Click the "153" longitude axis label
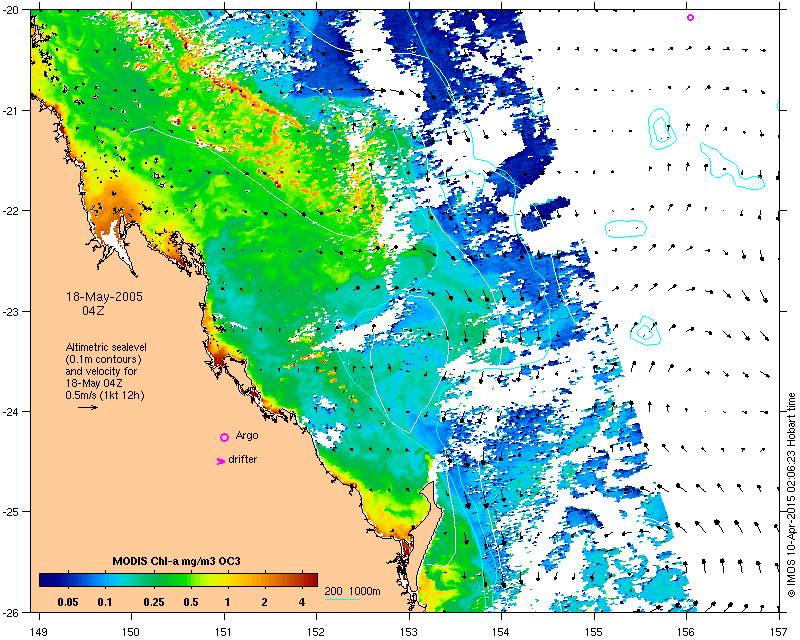This screenshot has width=800, height=640. pos(409,633)
